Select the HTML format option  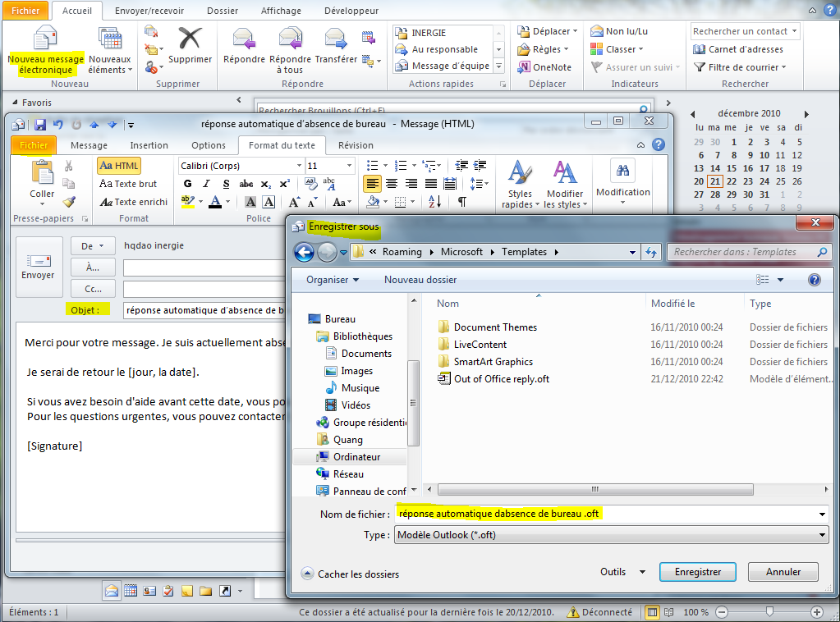[119, 166]
